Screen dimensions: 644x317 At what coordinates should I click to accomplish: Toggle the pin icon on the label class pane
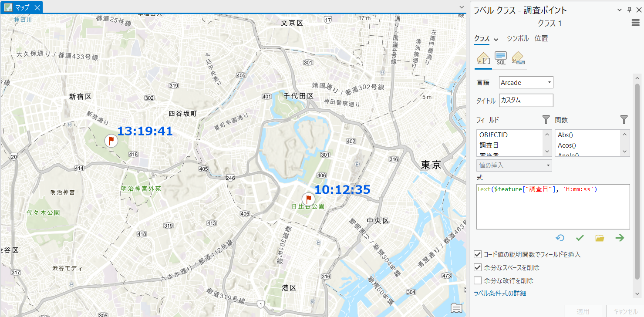tap(629, 10)
